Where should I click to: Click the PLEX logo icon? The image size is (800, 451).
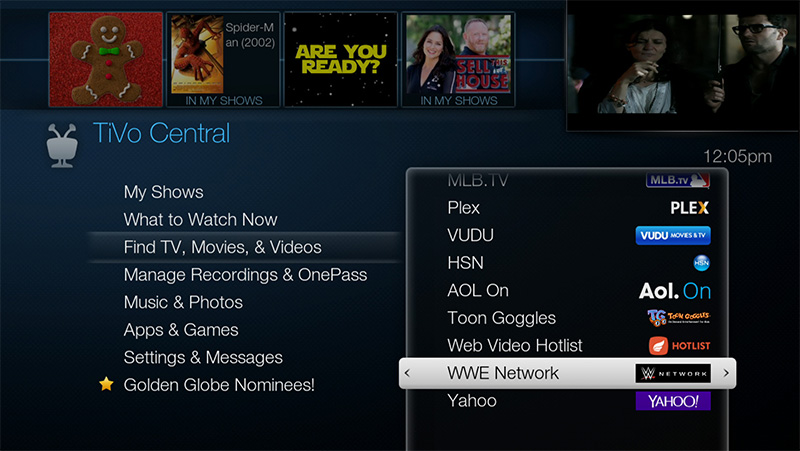coord(689,208)
